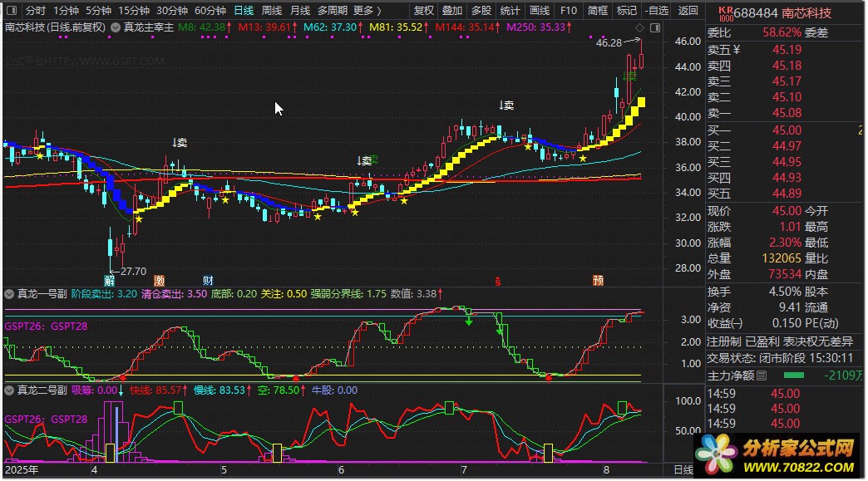The width and height of the screenshot is (868, 481).
Task: Click the 返回 back button
Action: (x=688, y=11)
